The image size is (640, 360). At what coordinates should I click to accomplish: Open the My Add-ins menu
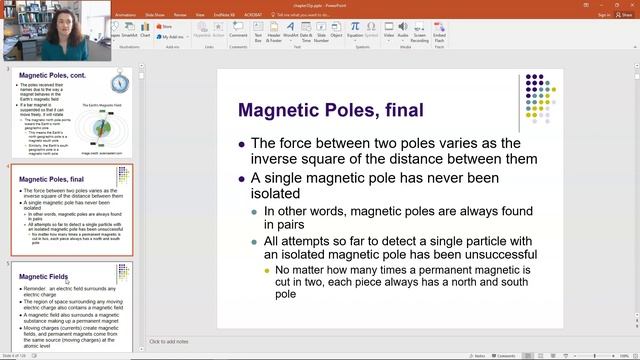pos(173,37)
